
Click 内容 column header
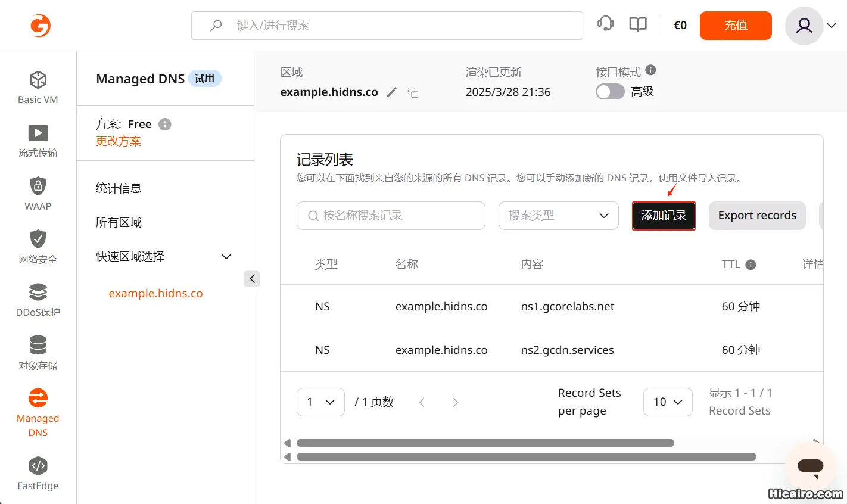(x=532, y=265)
